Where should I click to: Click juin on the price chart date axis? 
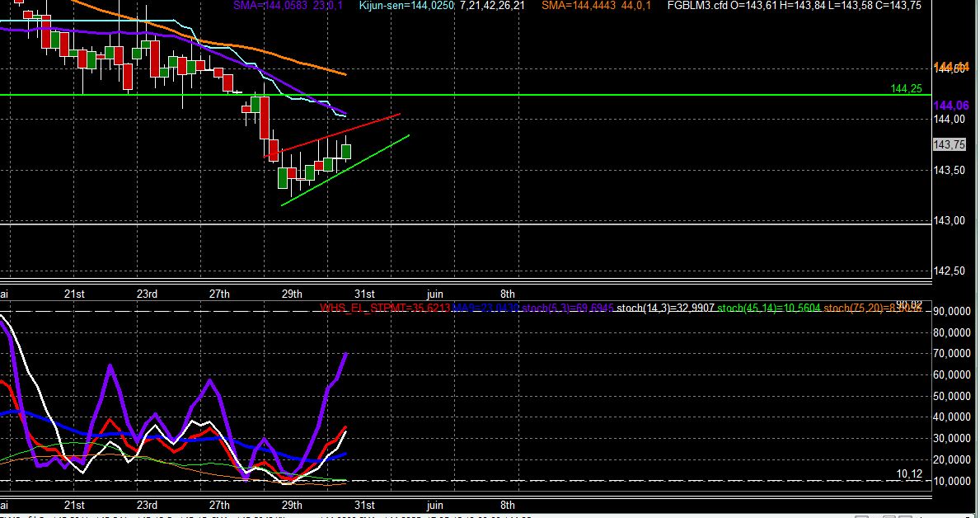coord(435,294)
